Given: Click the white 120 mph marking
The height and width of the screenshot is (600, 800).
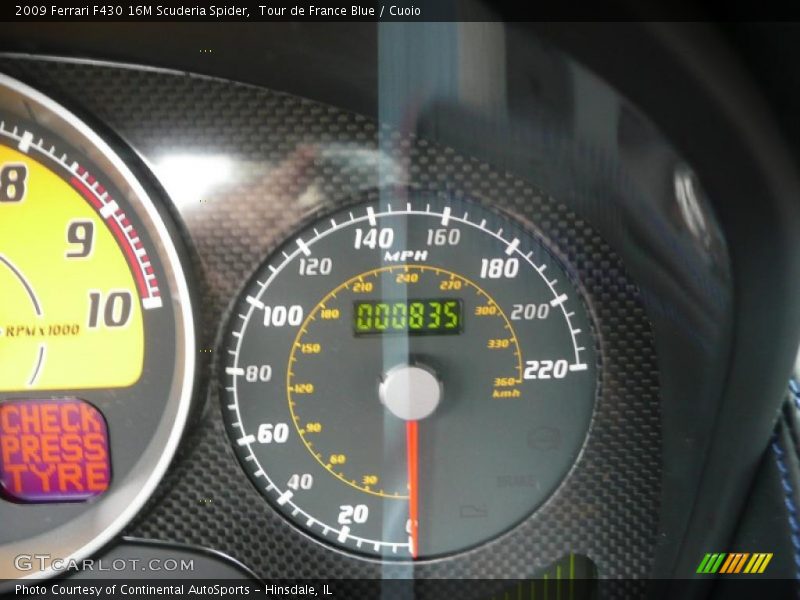Looking at the screenshot, I should [x=315, y=266].
